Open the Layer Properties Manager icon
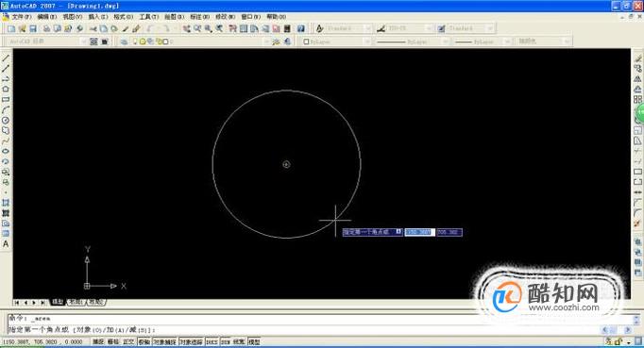Screen dimensions: 644x348 tap(124, 41)
